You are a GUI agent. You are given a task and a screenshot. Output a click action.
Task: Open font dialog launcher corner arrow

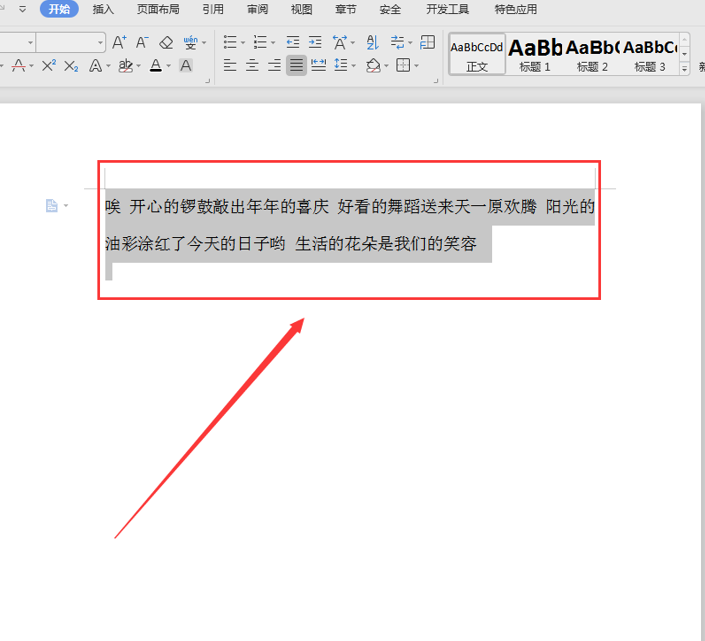(x=208, y=81)
